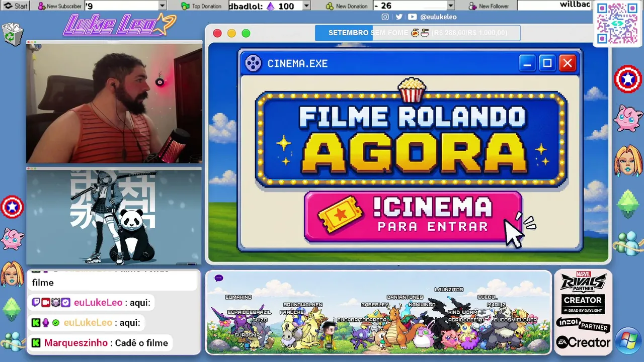Click the popcorn bucket icon
This screenshot has width=644, height=362.
click(x=412, y=89)
